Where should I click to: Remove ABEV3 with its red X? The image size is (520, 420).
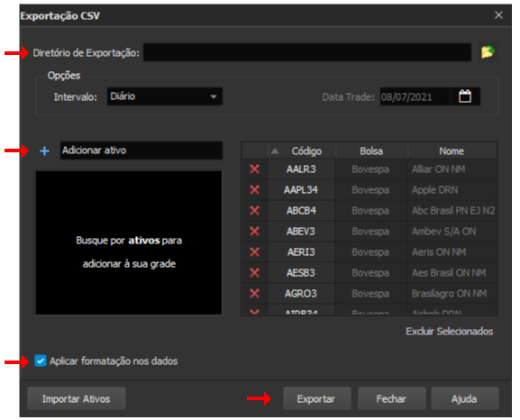[254, 231]
